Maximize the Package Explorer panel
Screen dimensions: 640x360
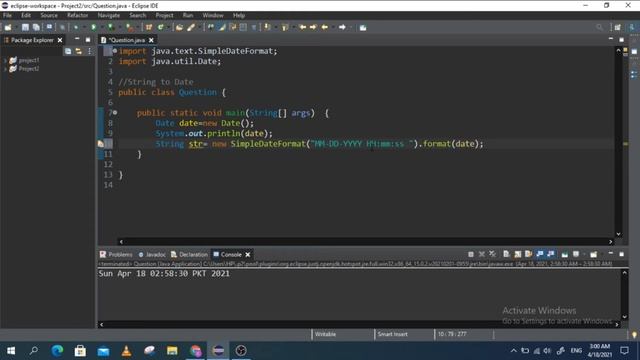(x=88, y=40)
